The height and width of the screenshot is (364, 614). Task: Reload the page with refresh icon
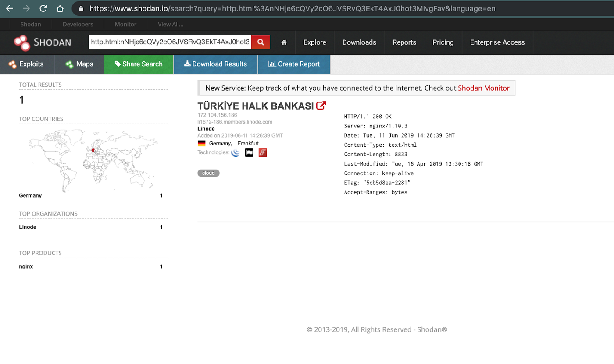43,8
